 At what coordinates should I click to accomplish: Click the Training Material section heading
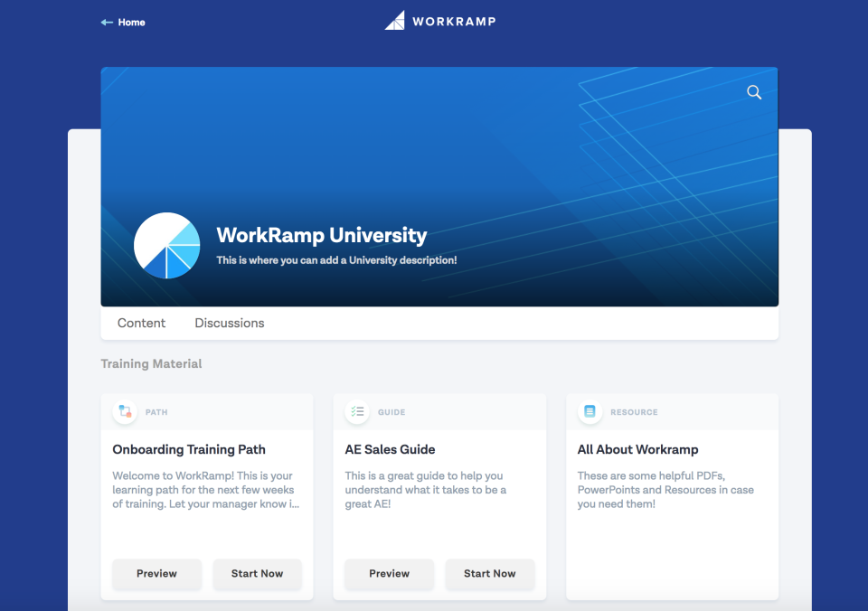click(x=151, y=363)
